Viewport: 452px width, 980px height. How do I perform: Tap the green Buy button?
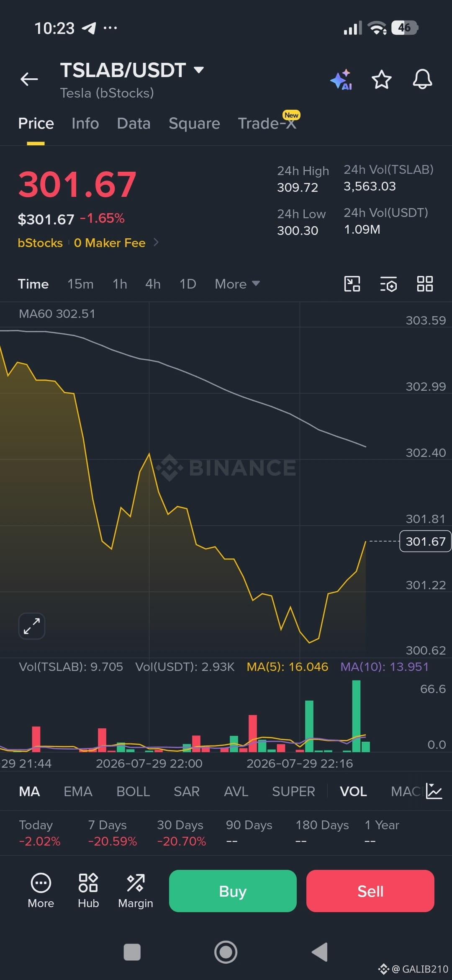(x=233, y=891)
